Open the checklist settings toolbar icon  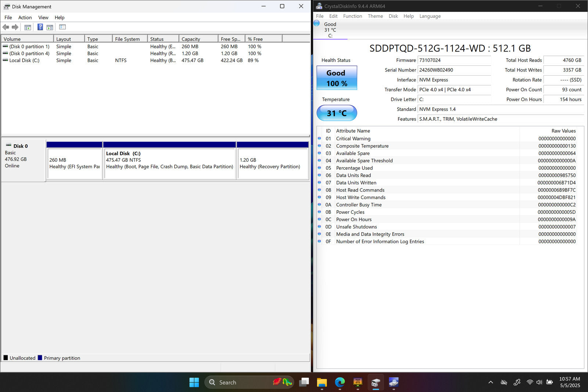pos(62,27)
